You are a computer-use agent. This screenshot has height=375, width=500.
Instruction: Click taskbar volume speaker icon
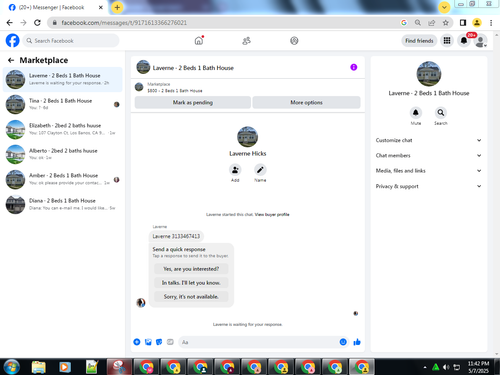tap(446, 367)
